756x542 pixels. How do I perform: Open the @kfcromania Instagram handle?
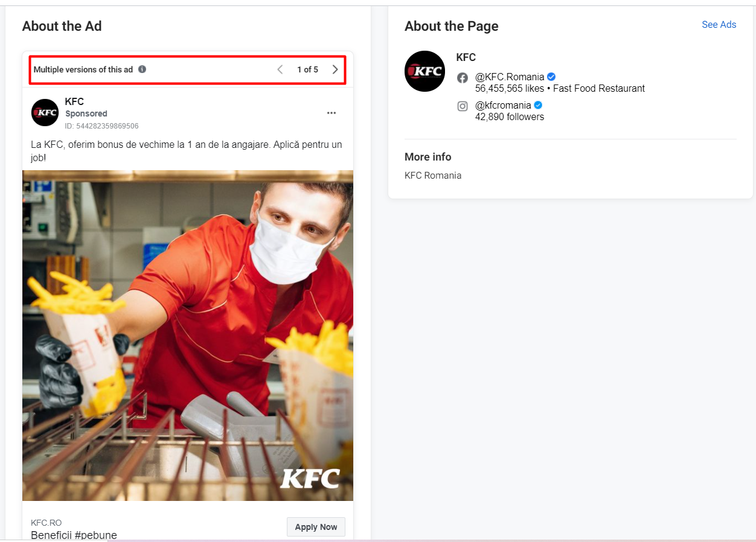[503, 106]
